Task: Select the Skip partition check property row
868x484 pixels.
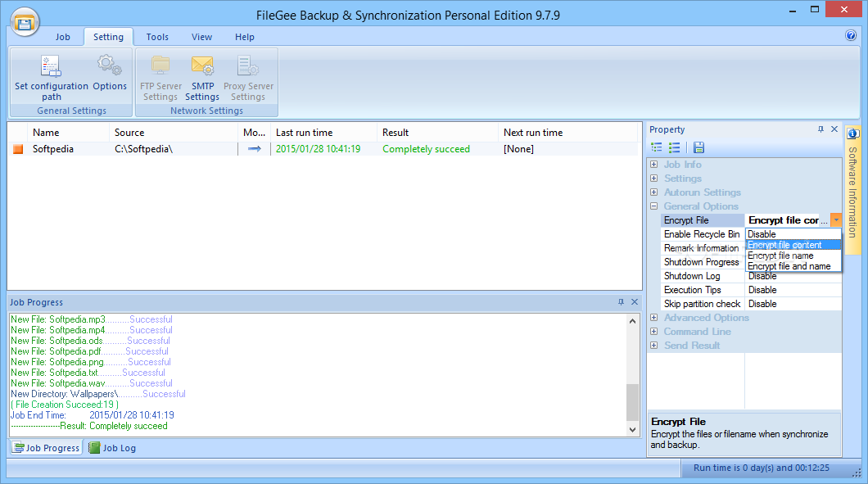Action: [751, 304]
